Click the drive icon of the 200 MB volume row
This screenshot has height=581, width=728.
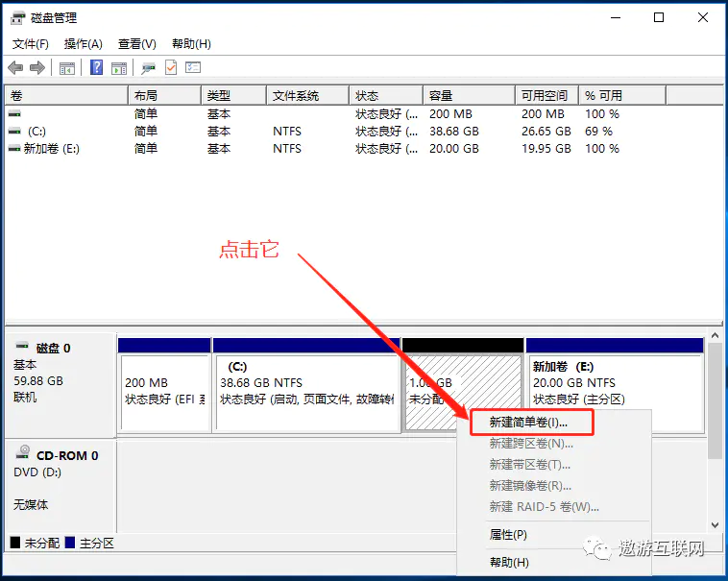coord(14,113)
